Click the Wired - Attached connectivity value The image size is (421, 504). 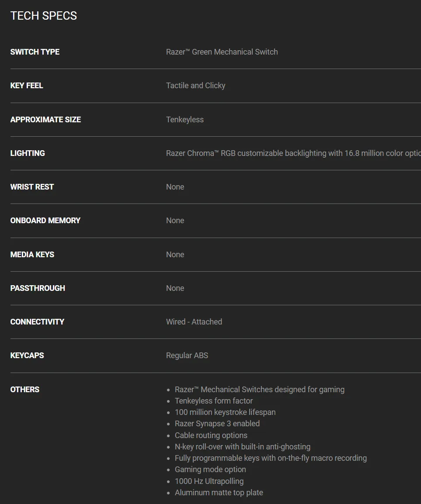194,322
